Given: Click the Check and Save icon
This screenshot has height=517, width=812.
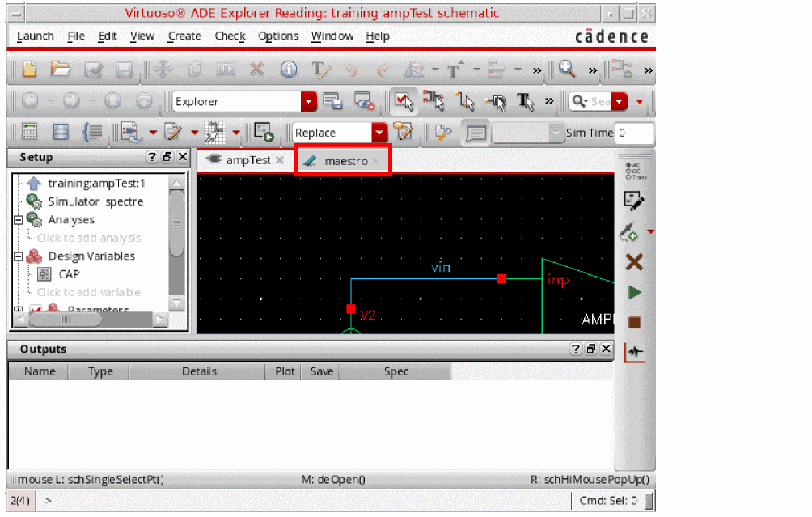Looking at the screenshot, I should point(93,70).
